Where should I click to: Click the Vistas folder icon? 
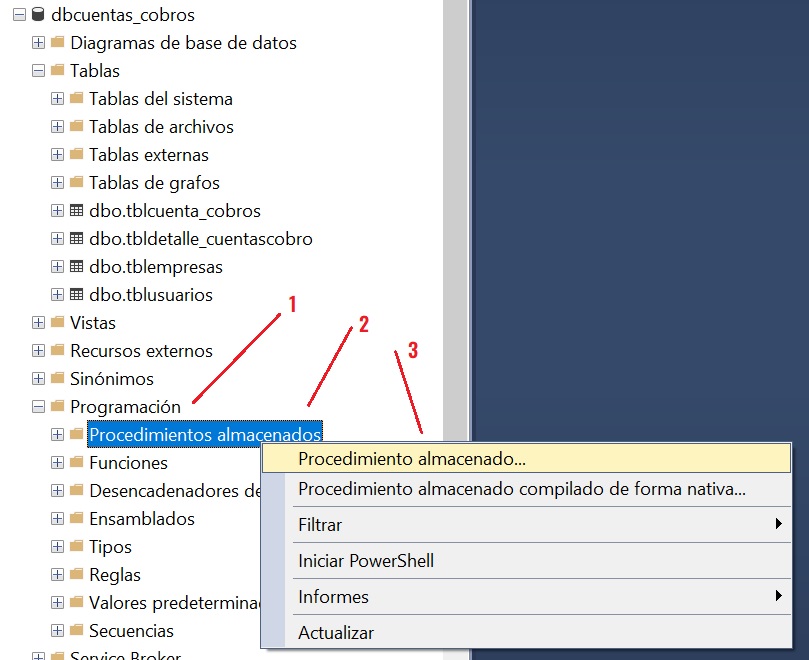tap(57, 323)
